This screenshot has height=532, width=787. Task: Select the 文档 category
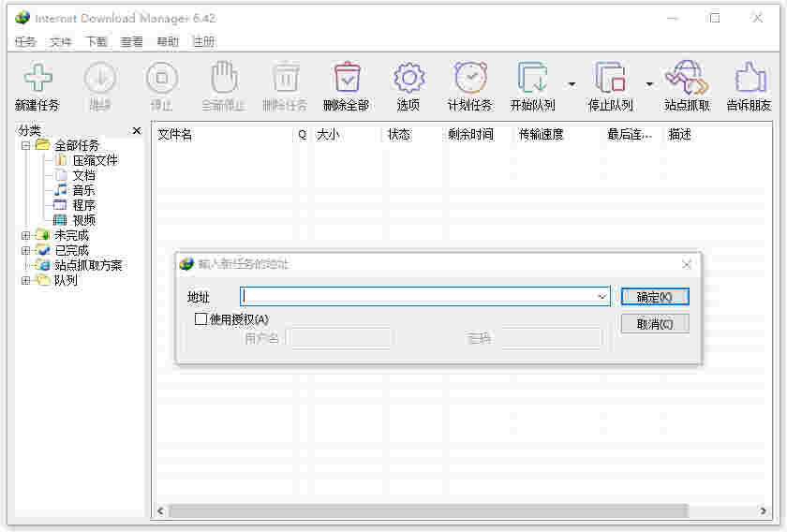(x=83, y=176)
